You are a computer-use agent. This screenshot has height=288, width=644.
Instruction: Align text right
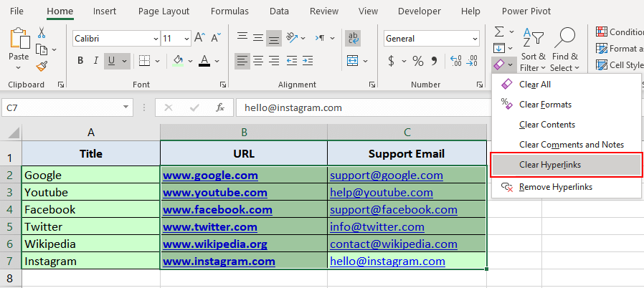tap(273, 61)
